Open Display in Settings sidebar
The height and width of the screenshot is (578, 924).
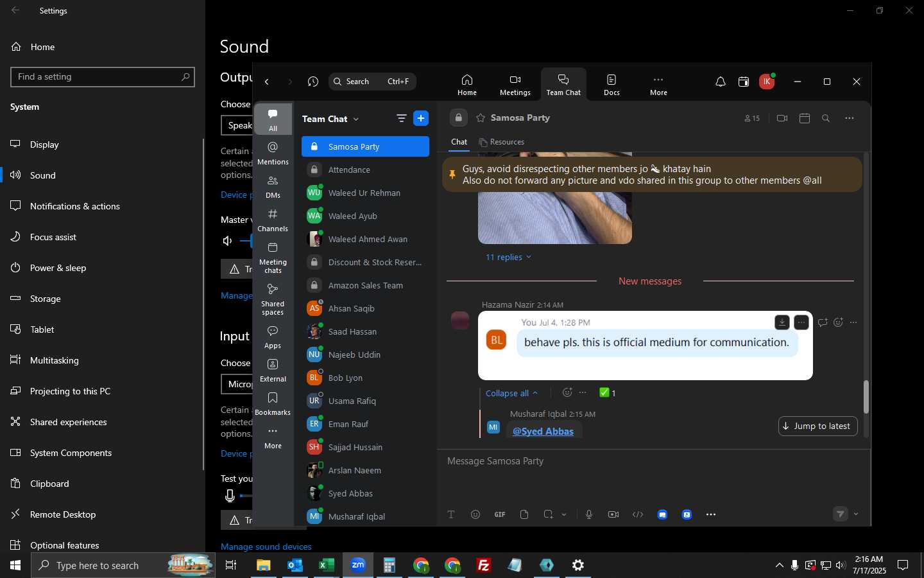(103, 144)
